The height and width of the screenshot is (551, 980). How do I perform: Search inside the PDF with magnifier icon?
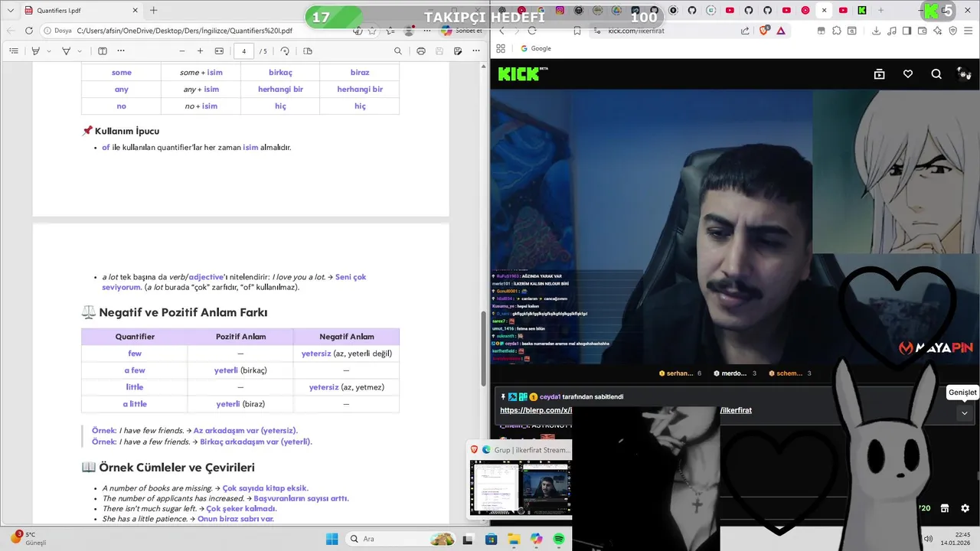click(398, 51)
